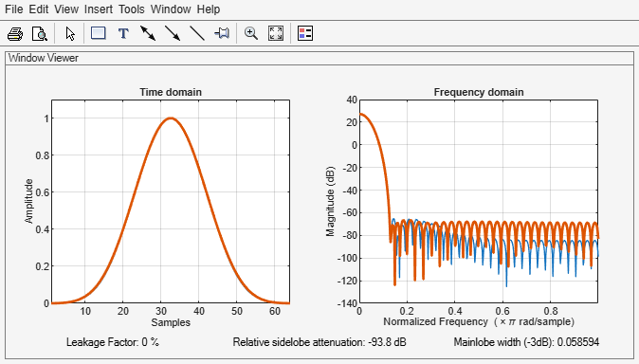Open Print Preview icon
The height and width of the screenshot is (364, 639).
click(x=40, y=33)
